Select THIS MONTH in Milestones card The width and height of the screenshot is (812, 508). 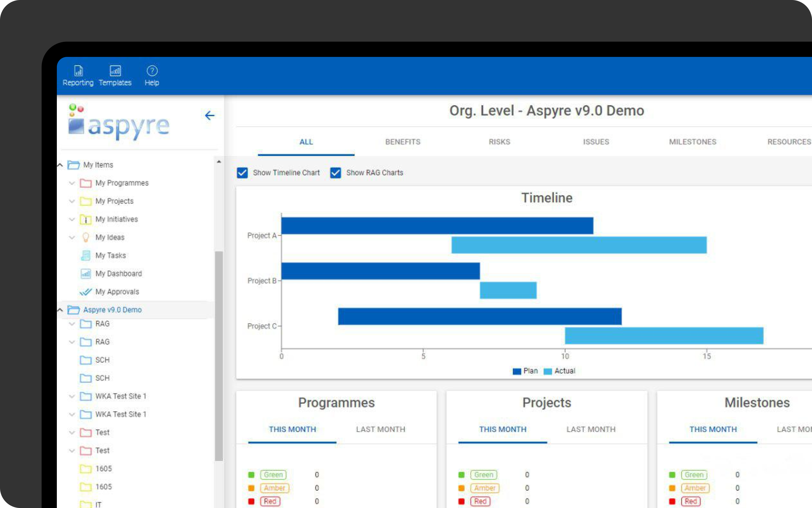(713, 429)
